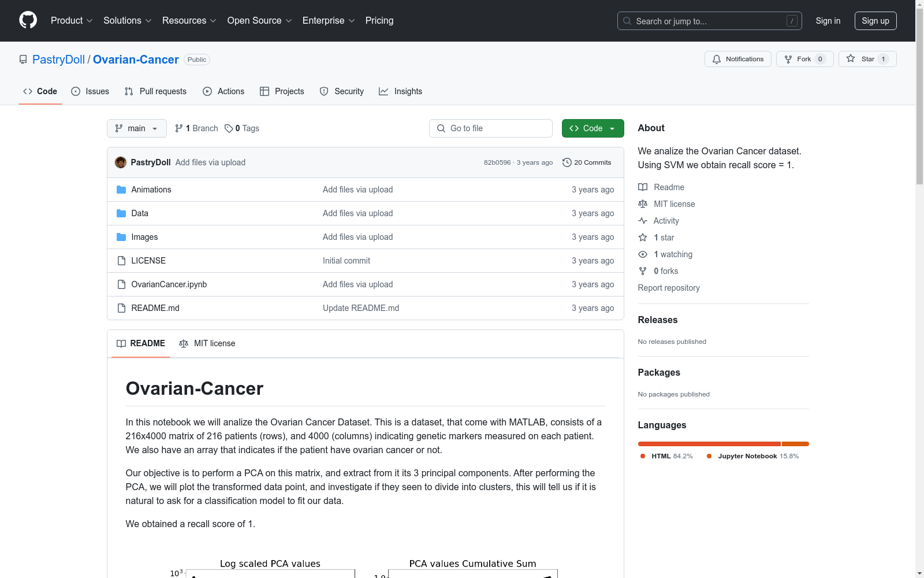Open the Projects tab

[282, 91]
